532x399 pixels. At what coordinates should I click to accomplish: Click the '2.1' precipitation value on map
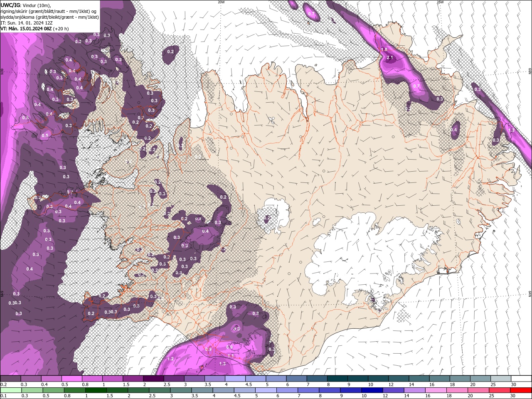click(390, 58)
